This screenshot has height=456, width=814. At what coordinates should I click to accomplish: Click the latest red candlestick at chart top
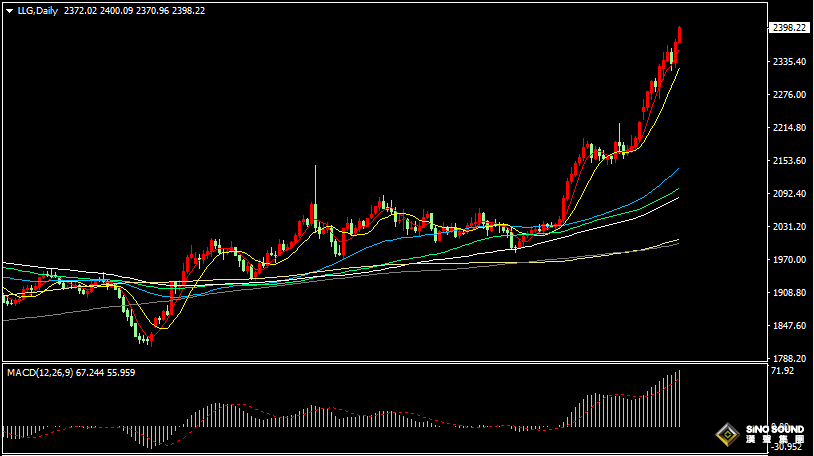tap(679, 36)
